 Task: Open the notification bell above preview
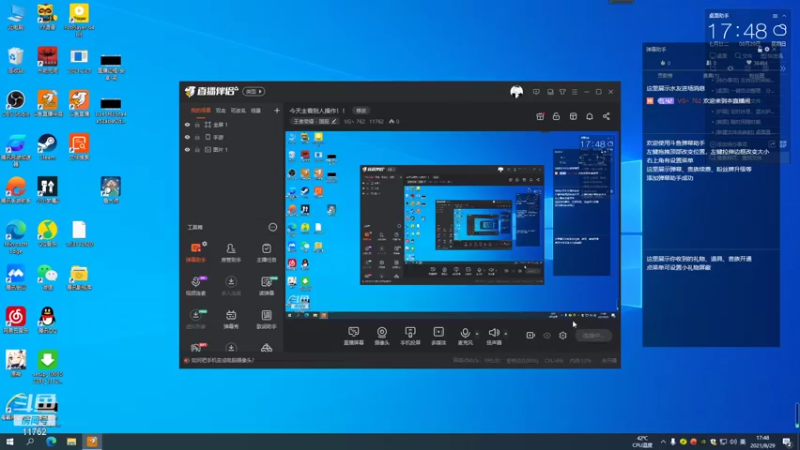(589, 116)
